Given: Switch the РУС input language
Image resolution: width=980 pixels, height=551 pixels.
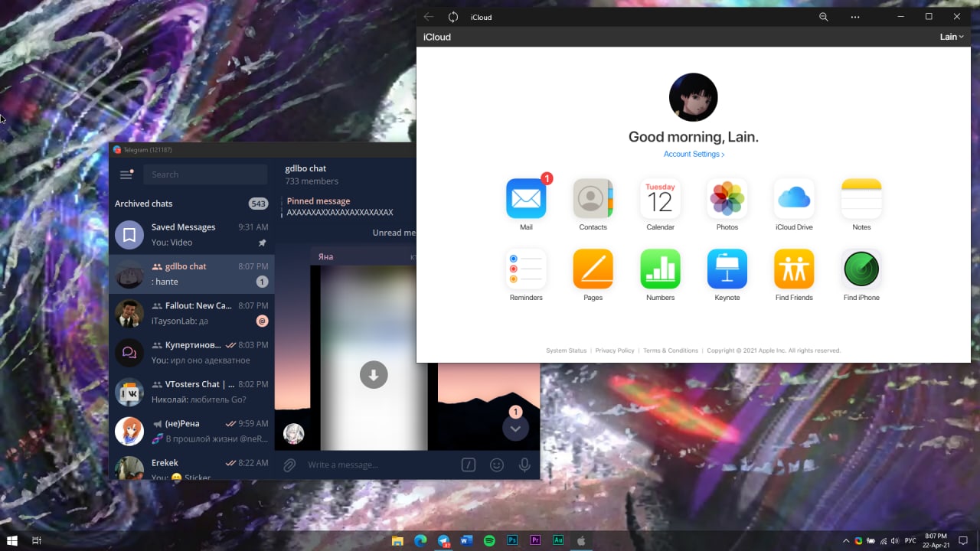Looking at the screenshot, I should [910, 540].
